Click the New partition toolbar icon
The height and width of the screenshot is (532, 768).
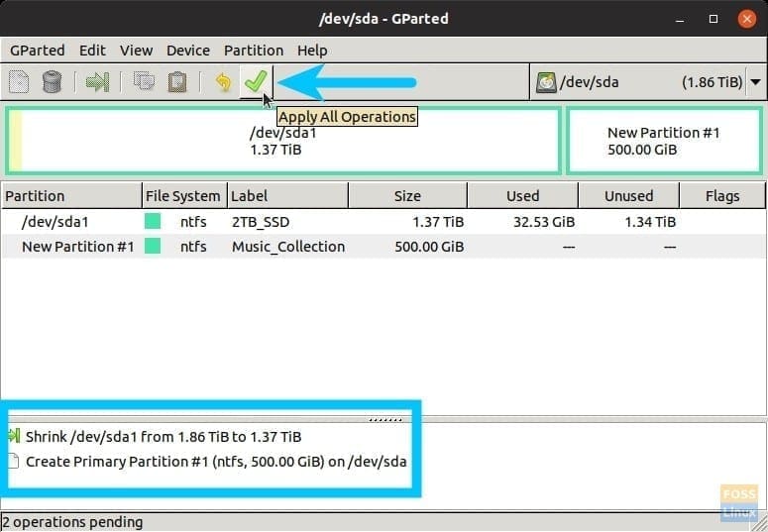click(x=19, y=82)
